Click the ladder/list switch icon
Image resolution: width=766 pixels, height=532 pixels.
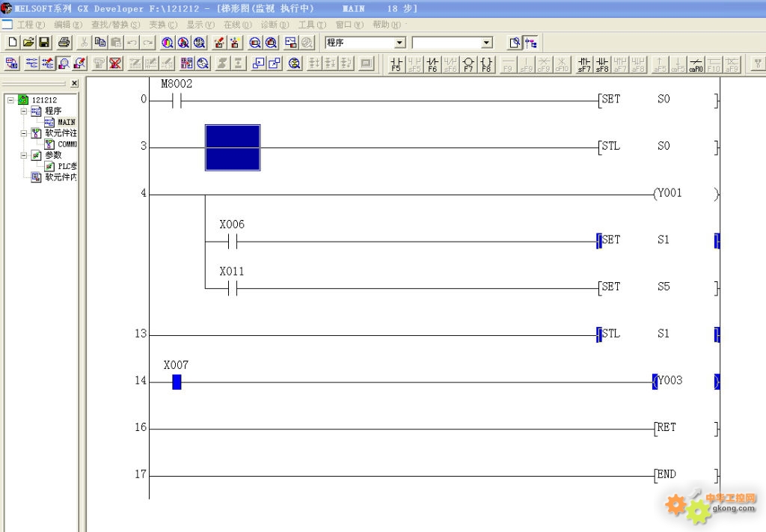click(12, 64)
